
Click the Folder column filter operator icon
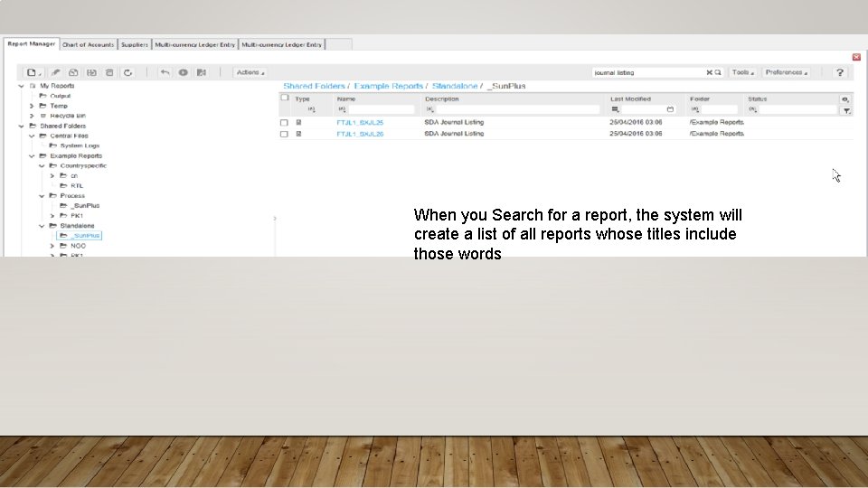pyautogui.click(x=694, y=109)
